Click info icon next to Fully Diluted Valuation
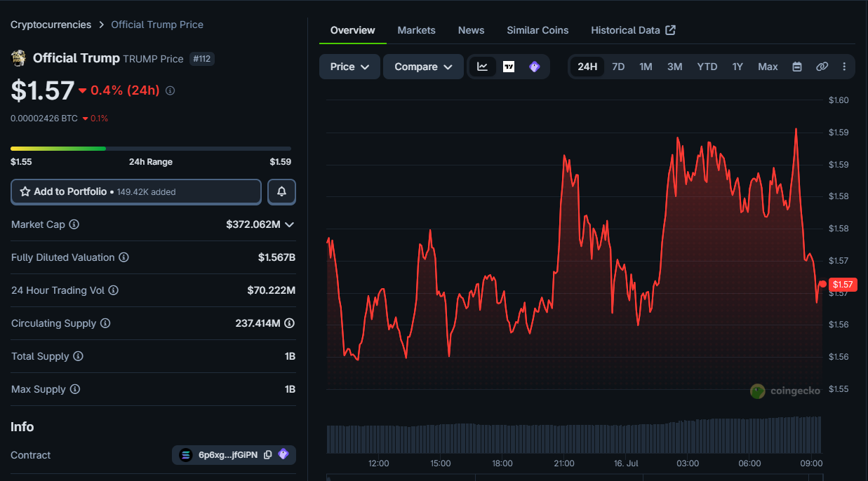Screen dimensions: 868x481 123,257
